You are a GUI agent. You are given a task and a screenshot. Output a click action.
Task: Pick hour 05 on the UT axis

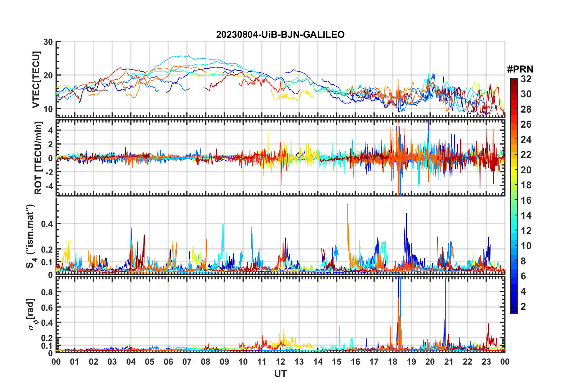(x=150, y=362)
